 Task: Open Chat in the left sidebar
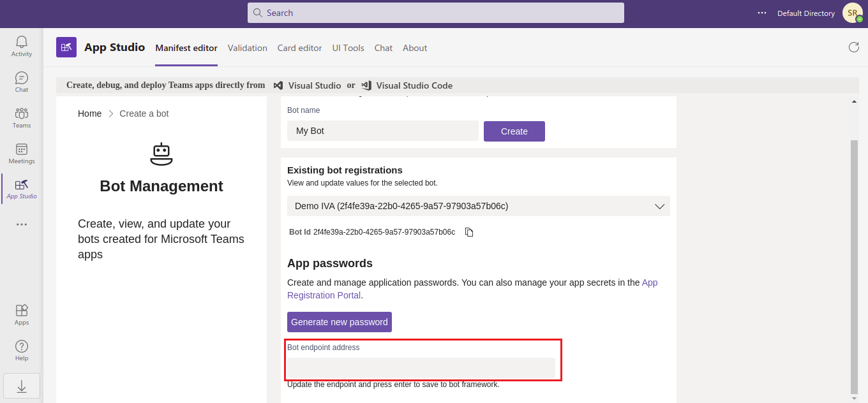tap(22, 82)
